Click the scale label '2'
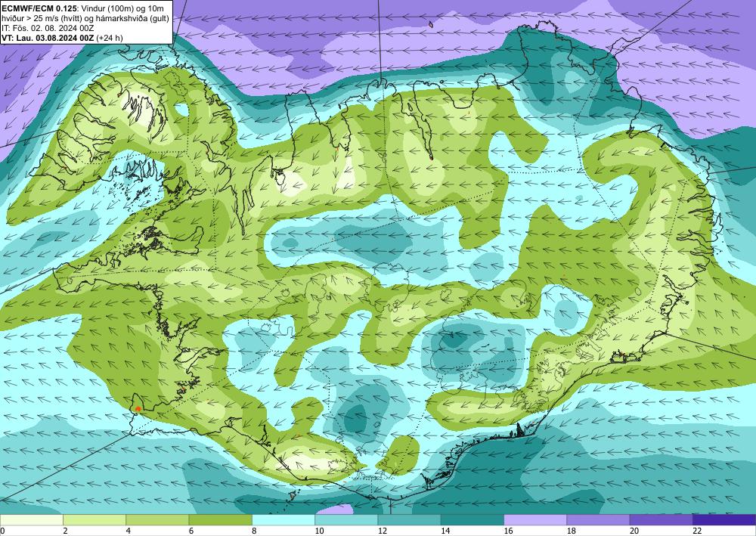This screenshot has height=536, width=756. tap(64, 531)
